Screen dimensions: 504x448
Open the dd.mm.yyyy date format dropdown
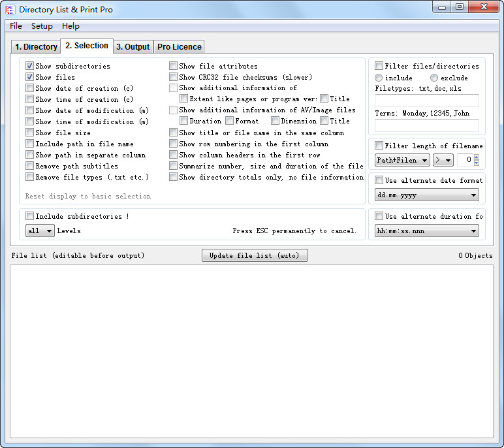(427, 195)
